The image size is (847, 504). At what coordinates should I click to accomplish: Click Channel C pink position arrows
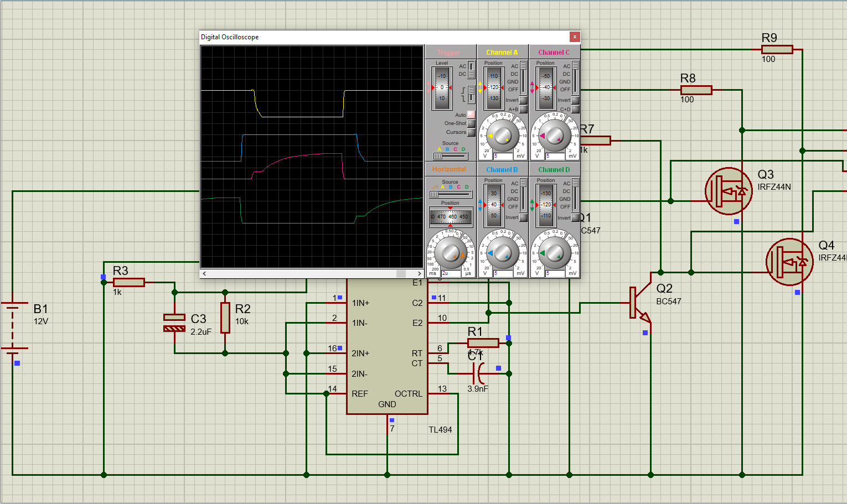(x=533, y=87)
